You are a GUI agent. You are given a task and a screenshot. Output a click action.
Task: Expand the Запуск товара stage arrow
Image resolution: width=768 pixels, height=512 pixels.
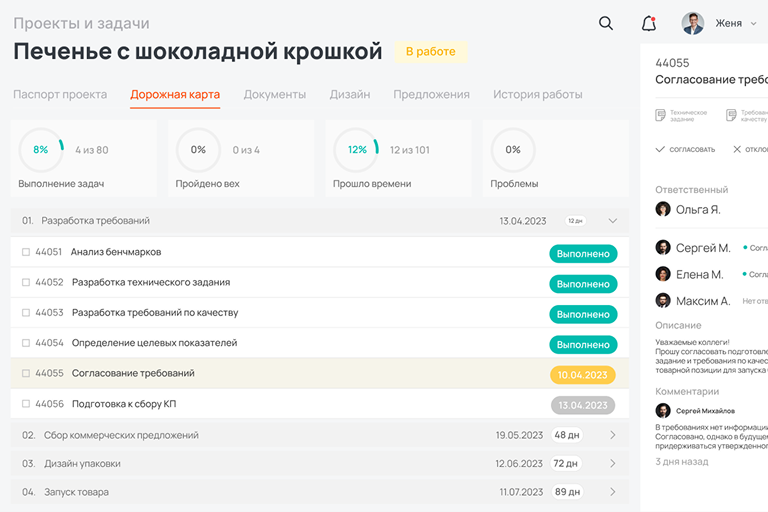(x=613, y=492)
